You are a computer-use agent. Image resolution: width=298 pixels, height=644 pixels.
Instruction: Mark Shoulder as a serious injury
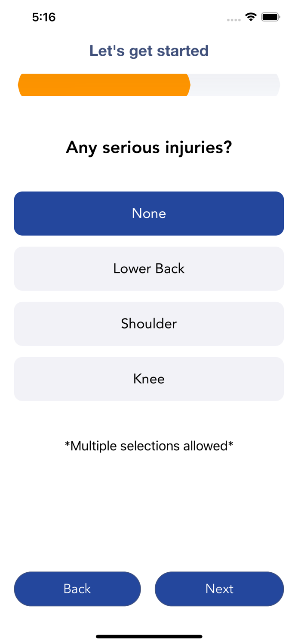coord(149,324)
